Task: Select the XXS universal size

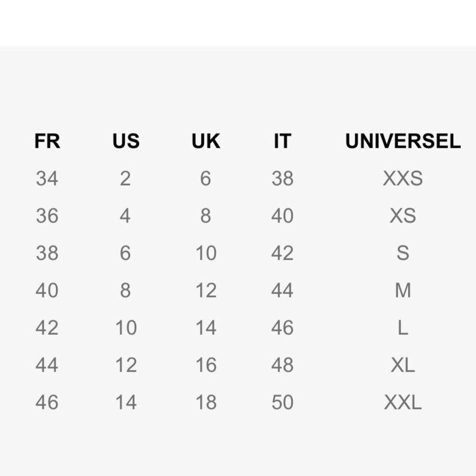Action: pyautogui.click(x=403, y=178)
